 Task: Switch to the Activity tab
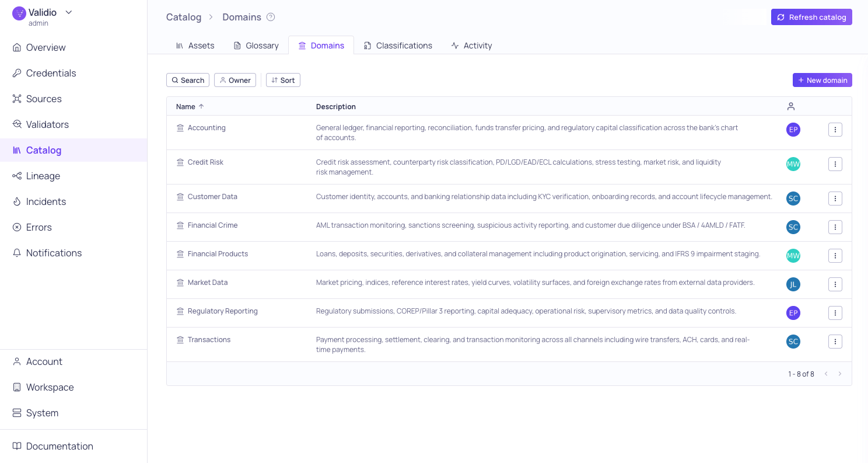point(471,46)
